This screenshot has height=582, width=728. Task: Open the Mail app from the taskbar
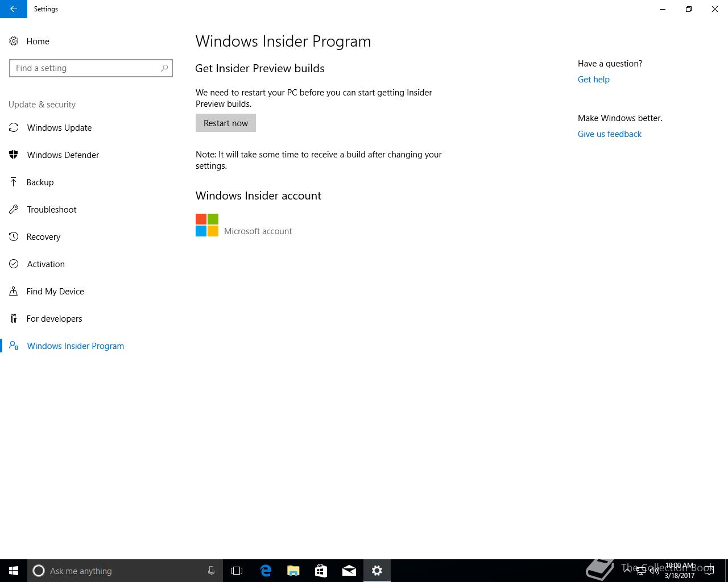(x=349, y=571)
